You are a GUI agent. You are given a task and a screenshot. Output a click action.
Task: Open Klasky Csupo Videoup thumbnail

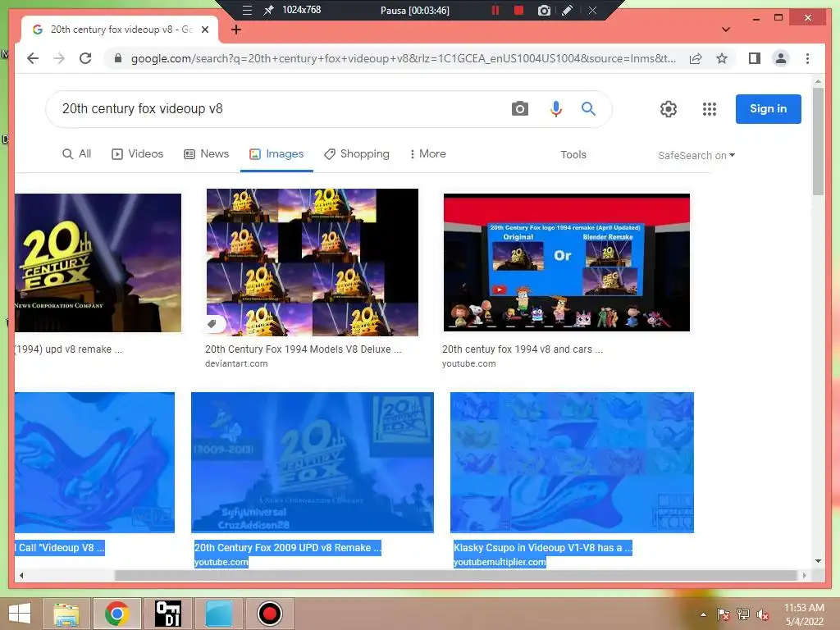(572, 463)
